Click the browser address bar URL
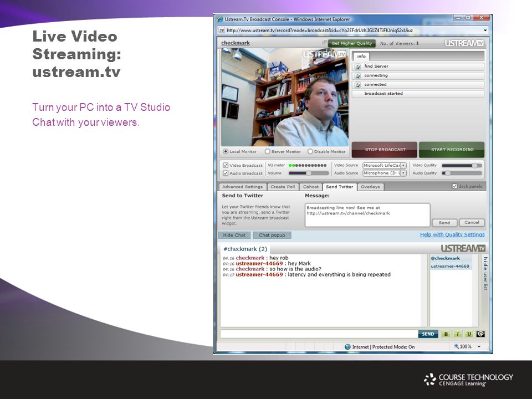532x399 pixels. (x=320, y=30)
